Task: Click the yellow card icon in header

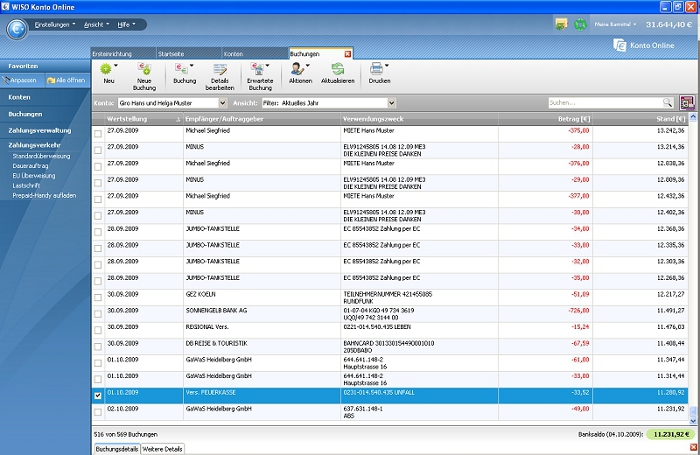Action: pyautogui.click(x=561, y=24)
